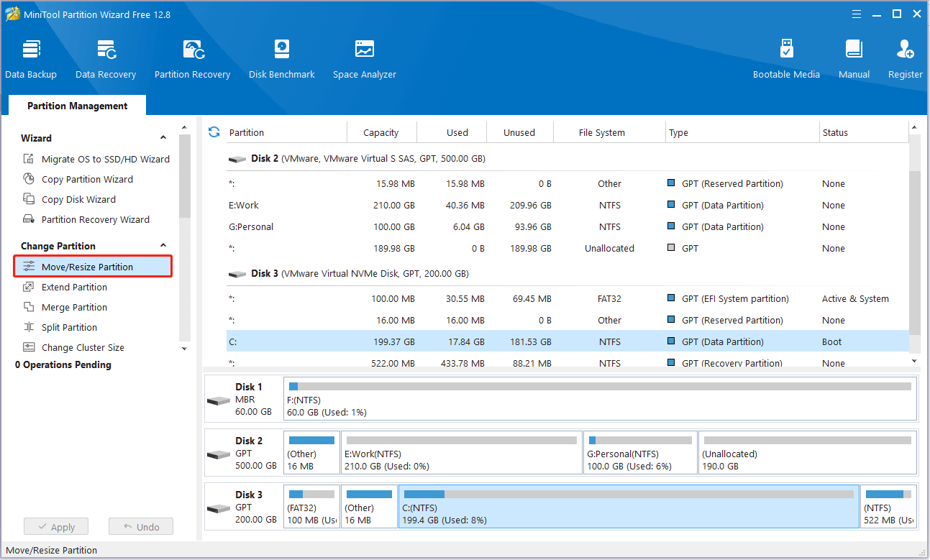Select the Disk 3 header row

point(567,273)
